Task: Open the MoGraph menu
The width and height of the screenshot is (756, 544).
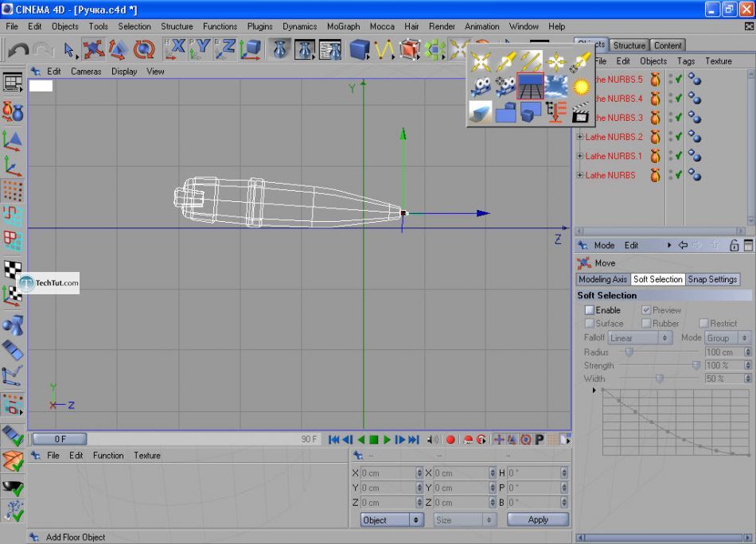Action: (343, 26)
